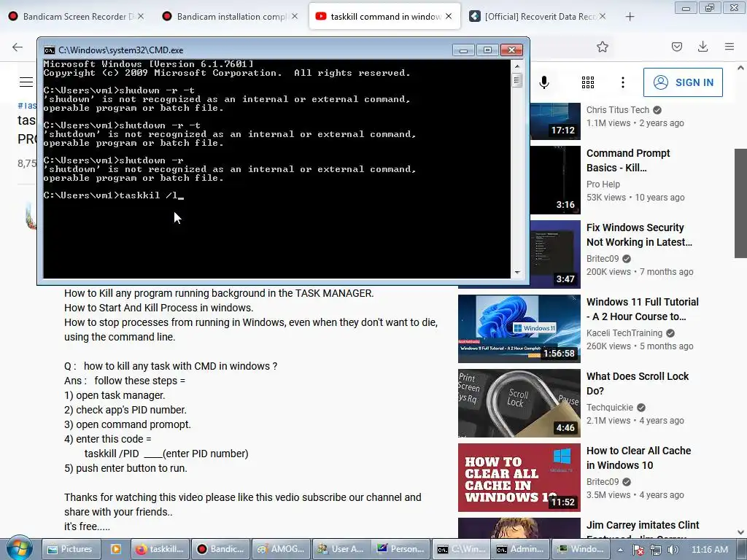Click the taskbar clock showing 11:16 AM

tap(709, 550)
